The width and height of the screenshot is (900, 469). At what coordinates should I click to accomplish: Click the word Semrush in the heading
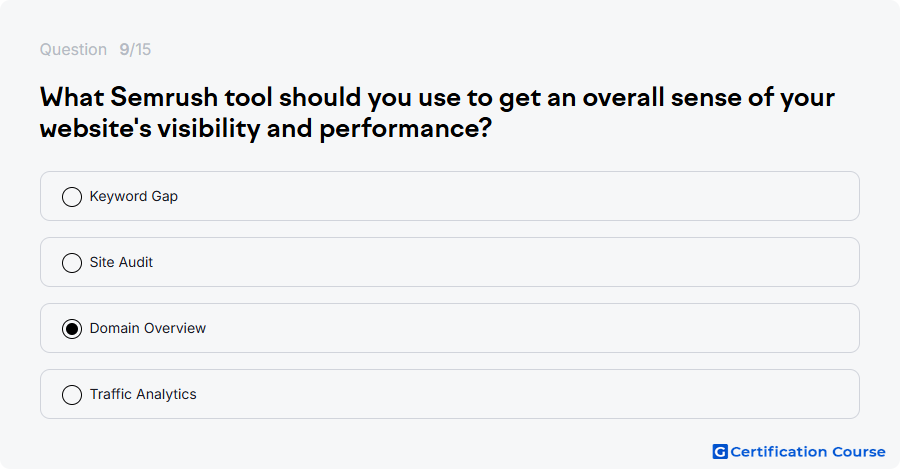tap(164, 97)
